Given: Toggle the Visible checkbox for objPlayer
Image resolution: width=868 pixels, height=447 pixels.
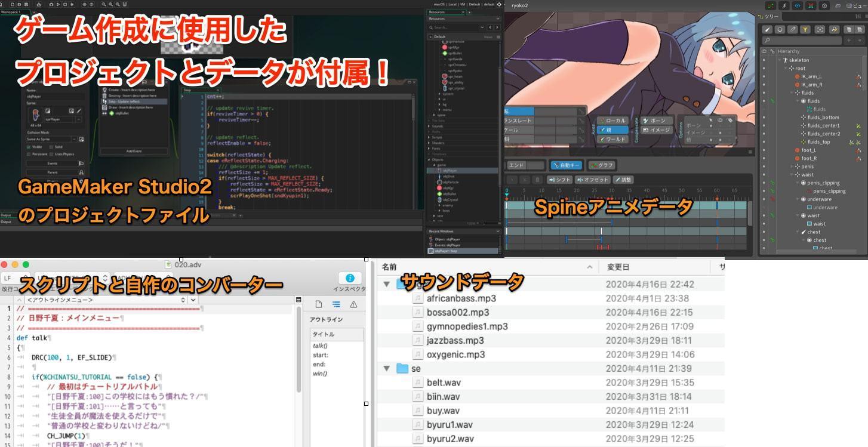Looking at the screenshot, I should click(x=29, y=146).
